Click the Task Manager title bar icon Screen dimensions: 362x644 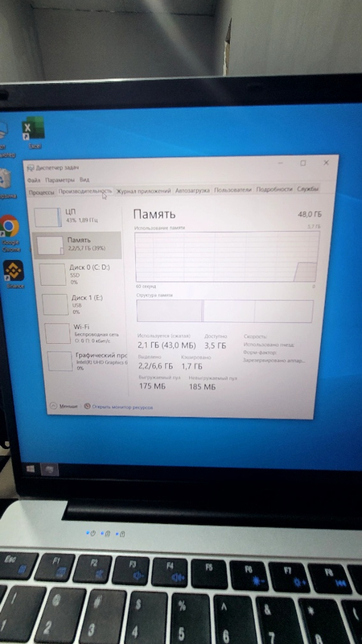31,167
